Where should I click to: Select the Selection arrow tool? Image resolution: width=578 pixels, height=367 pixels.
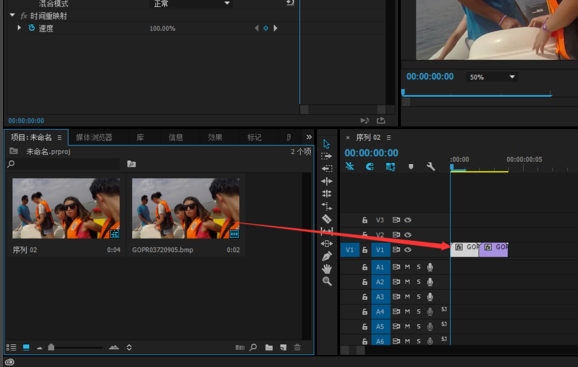(326, 144)
